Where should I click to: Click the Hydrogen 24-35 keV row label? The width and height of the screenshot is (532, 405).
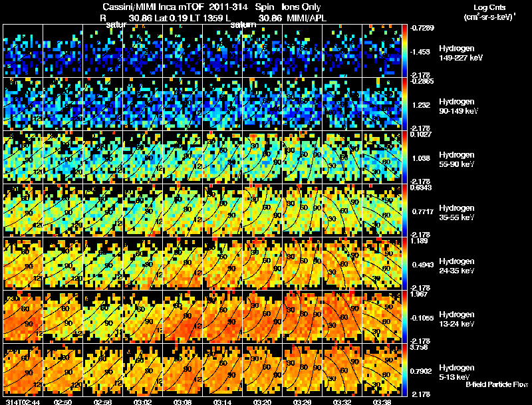pyautogui.click(x=457, y=266)
